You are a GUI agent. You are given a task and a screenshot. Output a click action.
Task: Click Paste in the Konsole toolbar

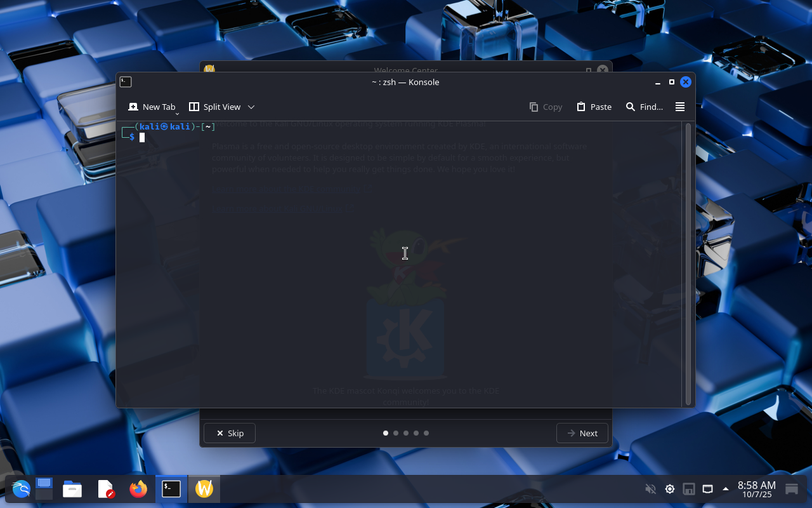(x=594, y=107)
